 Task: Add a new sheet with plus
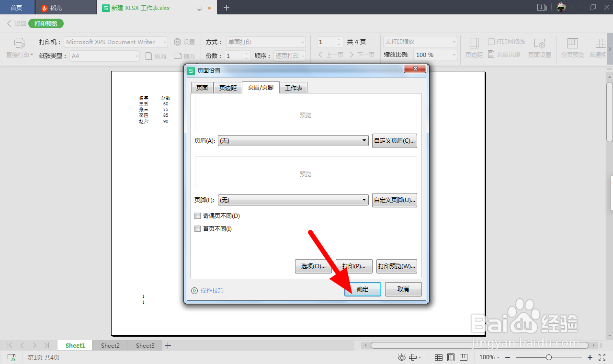168,345
